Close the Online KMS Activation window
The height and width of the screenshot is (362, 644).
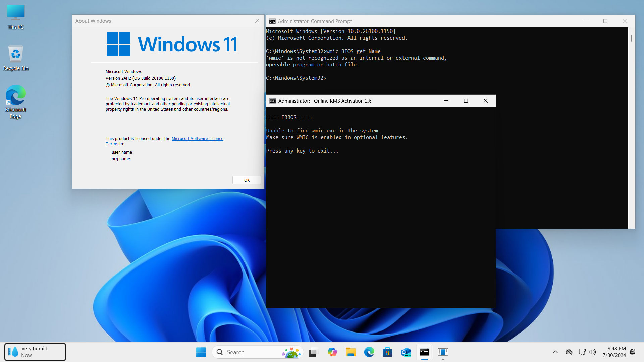click(486, 101)
